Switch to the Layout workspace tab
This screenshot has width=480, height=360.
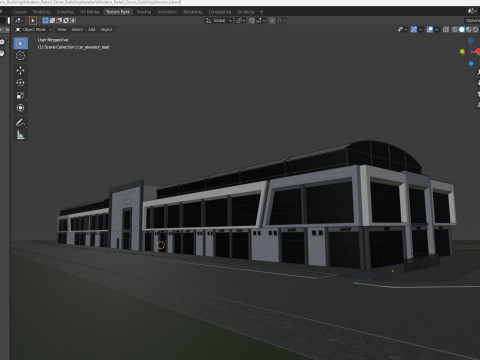[x=20, y=12]
